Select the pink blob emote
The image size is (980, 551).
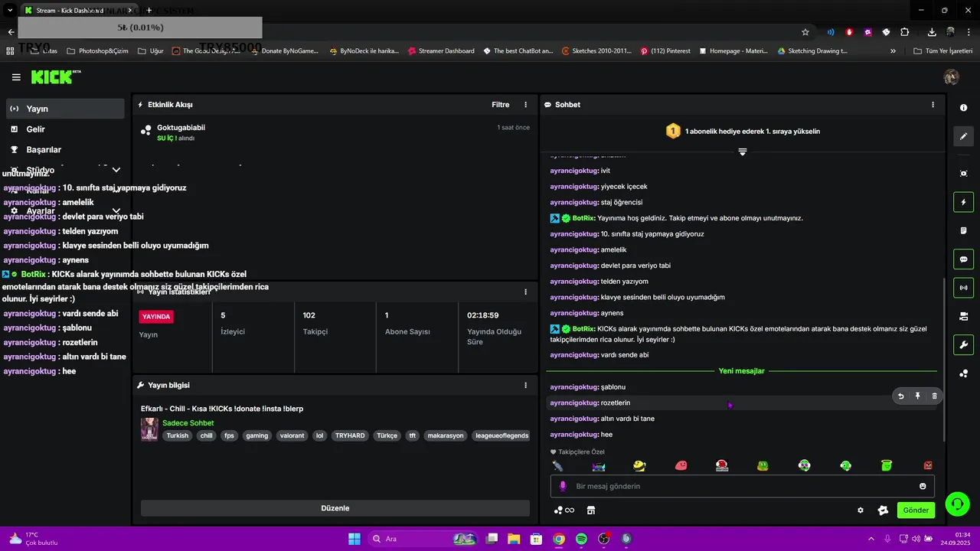[681, 465]
